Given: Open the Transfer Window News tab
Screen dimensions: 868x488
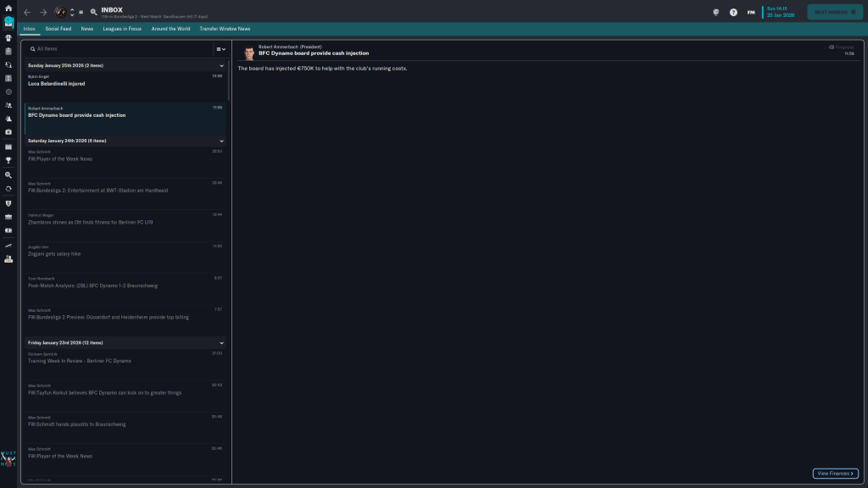Looking at the screenshot, I should (x=225, y=28).
